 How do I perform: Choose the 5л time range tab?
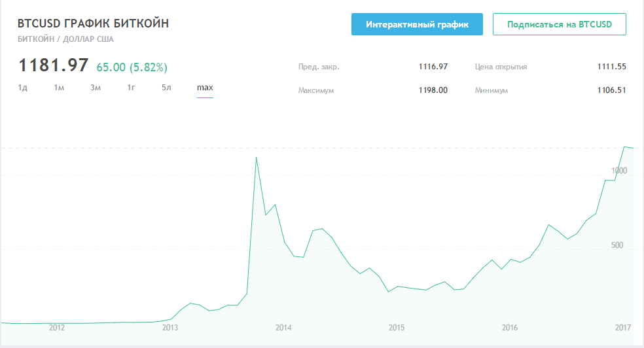pyautogui.click(x=166, y=88)
